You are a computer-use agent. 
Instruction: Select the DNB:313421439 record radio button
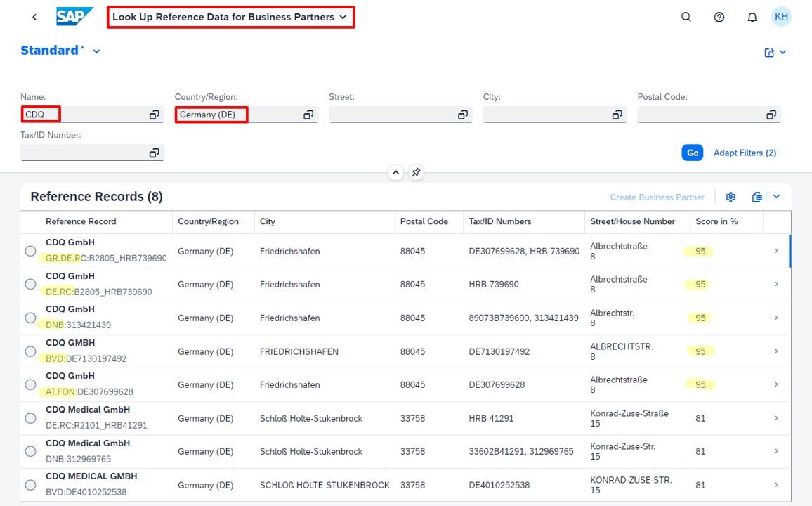30,318
